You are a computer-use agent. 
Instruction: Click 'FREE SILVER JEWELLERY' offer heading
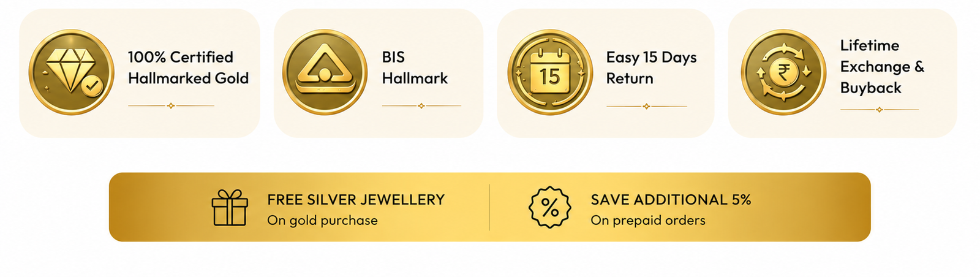click(x=356, y=200)
